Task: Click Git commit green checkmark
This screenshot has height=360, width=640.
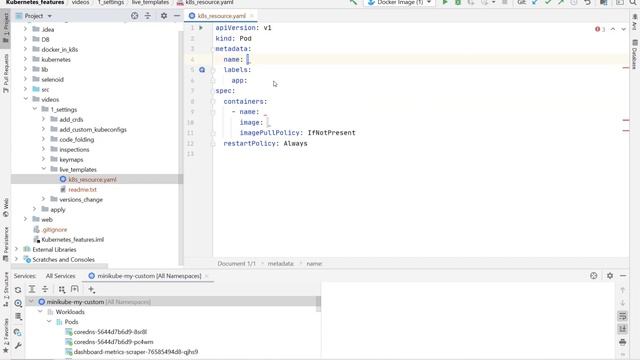Action: 548,2
